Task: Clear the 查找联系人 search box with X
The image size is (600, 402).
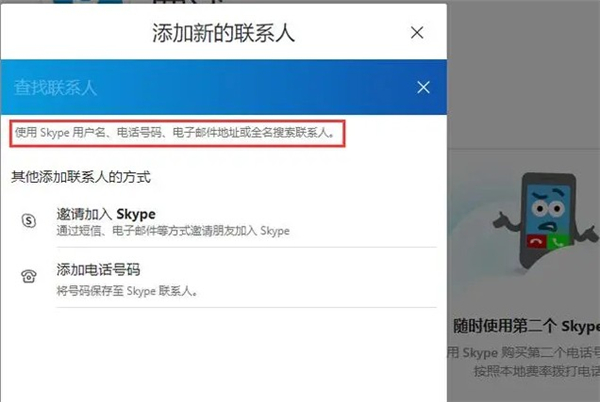Action: pyautogui.click(x=423, y=87)
